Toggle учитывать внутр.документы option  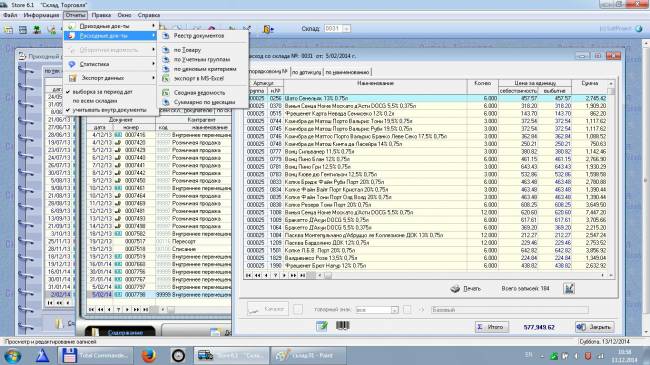pyautogui.click(x=109, y=110)
